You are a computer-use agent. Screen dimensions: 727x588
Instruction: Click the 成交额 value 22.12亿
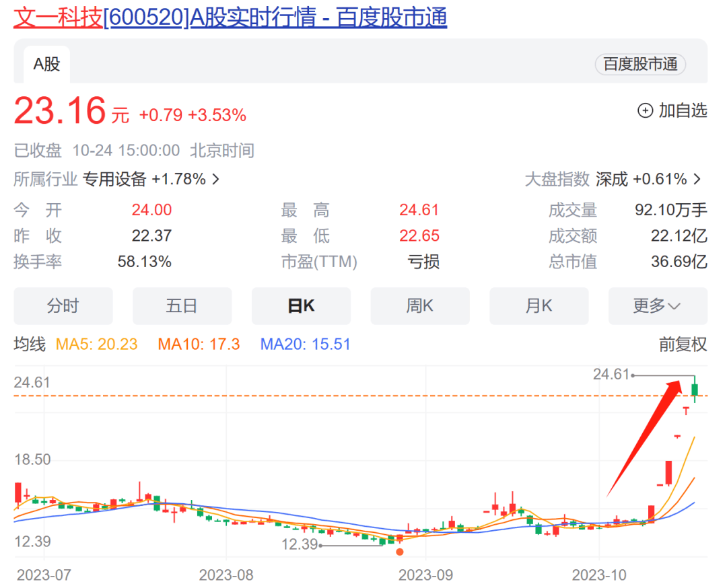679,236
